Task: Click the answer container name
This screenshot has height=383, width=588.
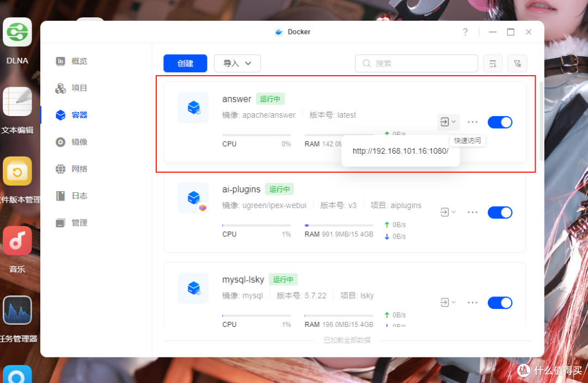Action: (x=237, y=99)
